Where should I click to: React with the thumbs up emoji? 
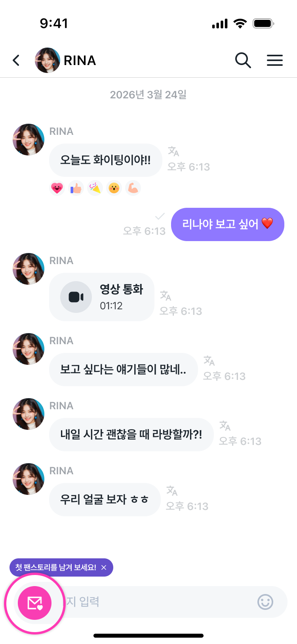click(76, 188)
